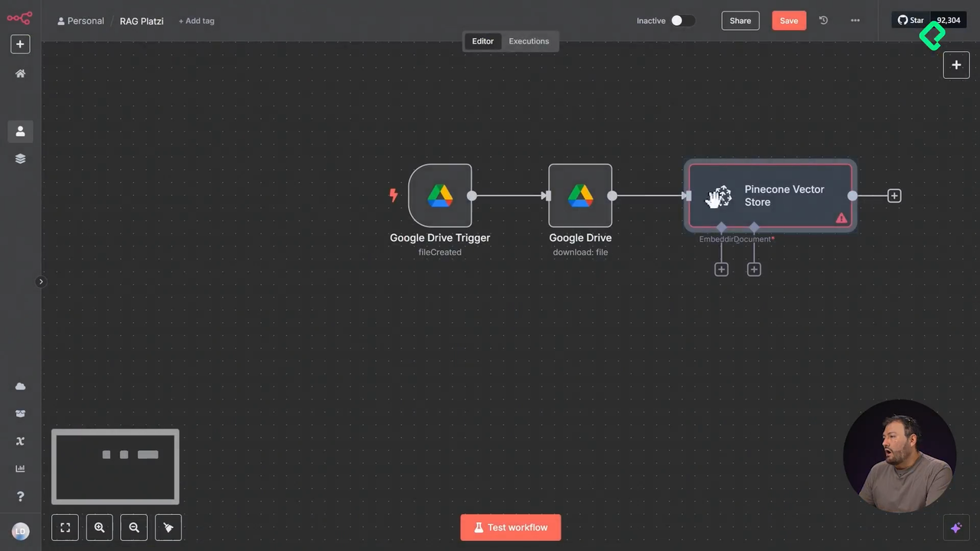Open the Templates icon in sidebar
Viewport: 980px width, 551px height.
tap(20, 414)
